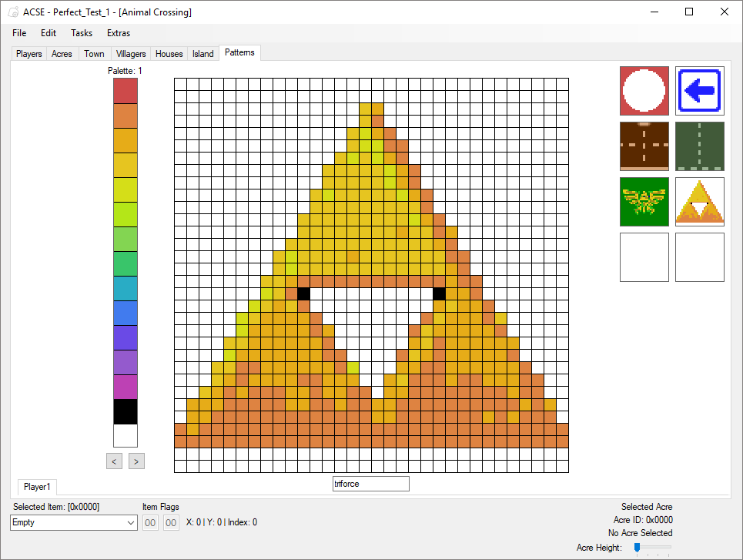Pick the red palette color
This screenshot has height=560, width=743.
click(125, 91)
